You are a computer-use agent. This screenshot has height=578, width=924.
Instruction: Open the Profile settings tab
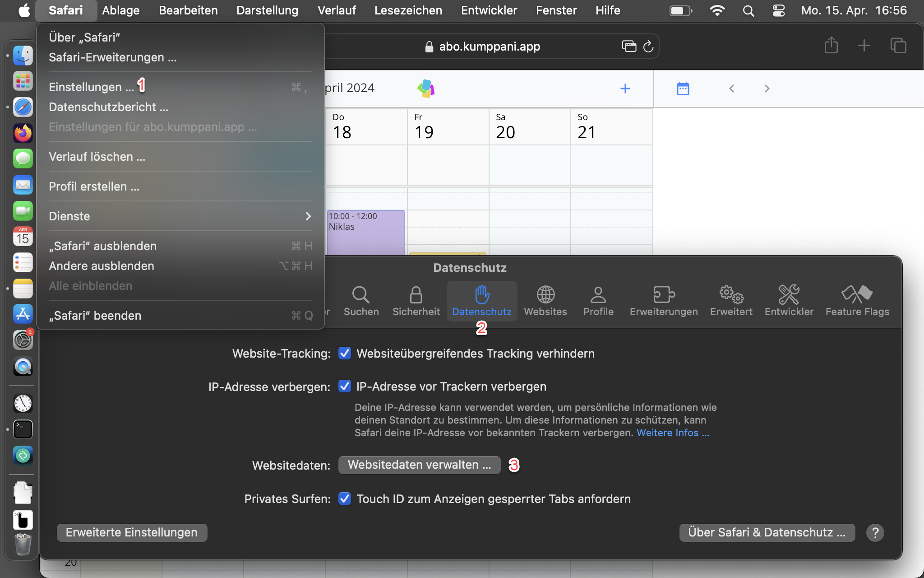[598, 301]
